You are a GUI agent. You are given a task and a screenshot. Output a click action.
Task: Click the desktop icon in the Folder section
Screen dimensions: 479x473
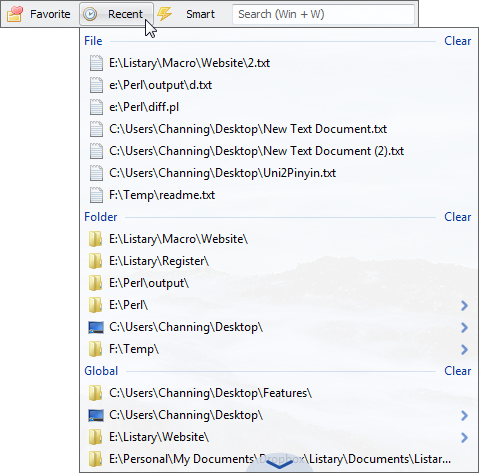pos(96,327)
